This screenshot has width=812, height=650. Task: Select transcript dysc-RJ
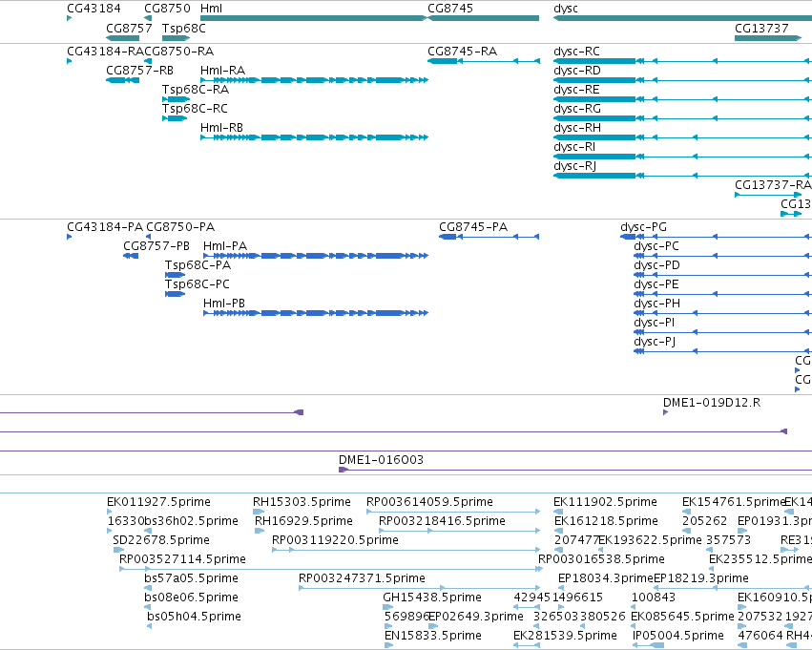pyautogui.click(x=682, y=176)
